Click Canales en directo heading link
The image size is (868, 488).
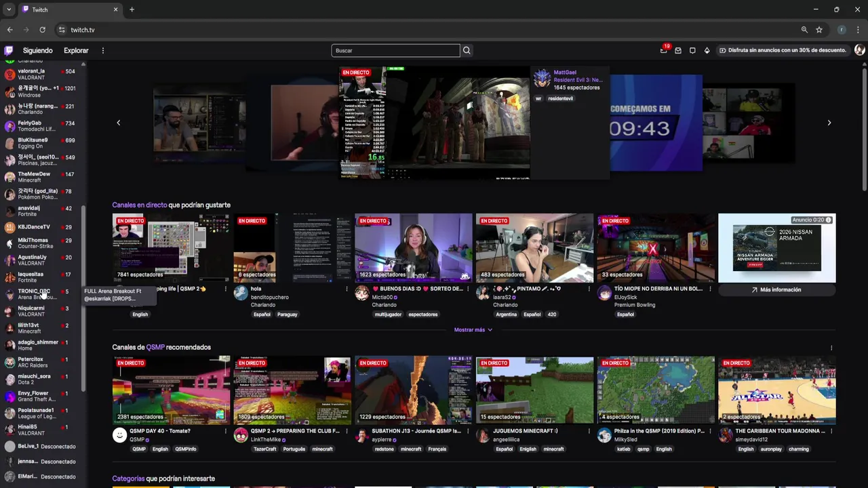coord(139,205)
